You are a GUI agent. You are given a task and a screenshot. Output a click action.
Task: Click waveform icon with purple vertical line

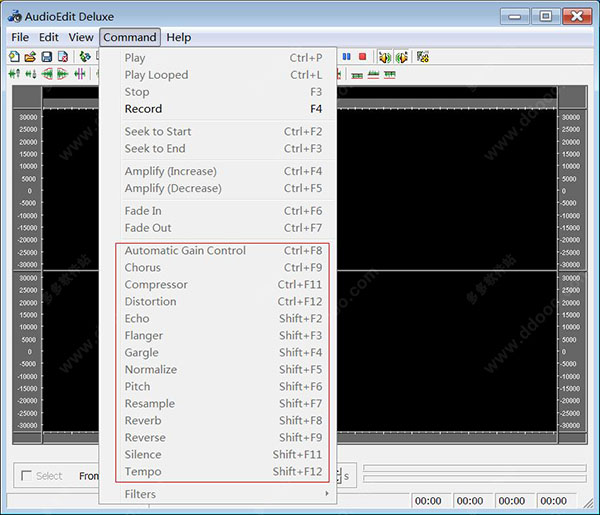[x=79, y=73]
